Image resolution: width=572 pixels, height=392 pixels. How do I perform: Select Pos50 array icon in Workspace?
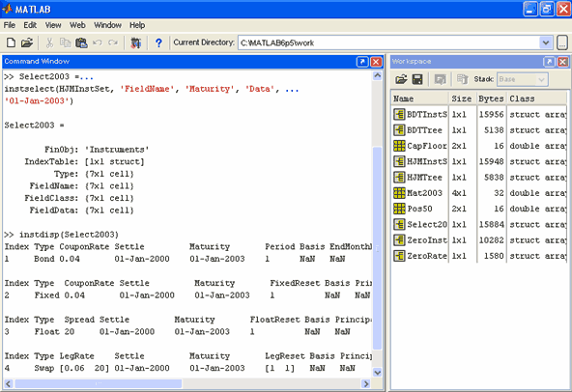[x=399, y=209]
